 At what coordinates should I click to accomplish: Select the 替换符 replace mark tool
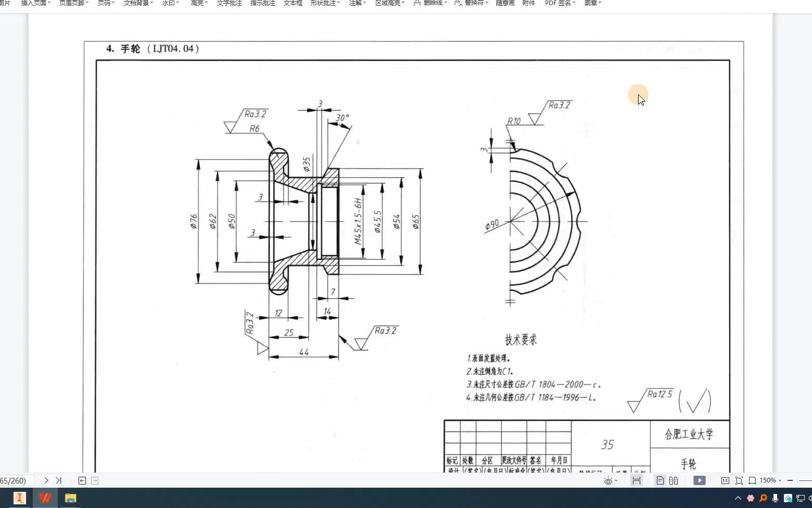pos(471,3)
